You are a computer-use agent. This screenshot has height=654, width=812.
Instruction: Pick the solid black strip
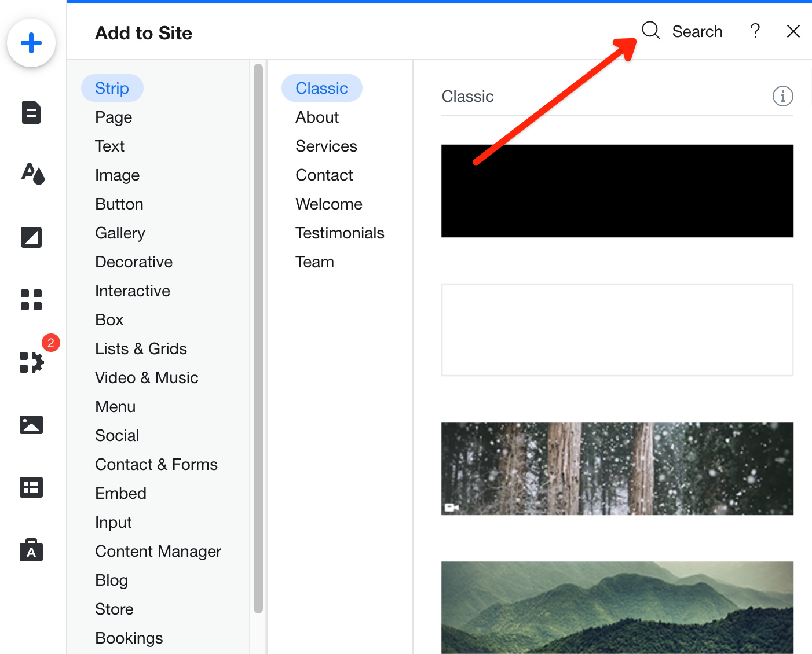click(617, 191)
